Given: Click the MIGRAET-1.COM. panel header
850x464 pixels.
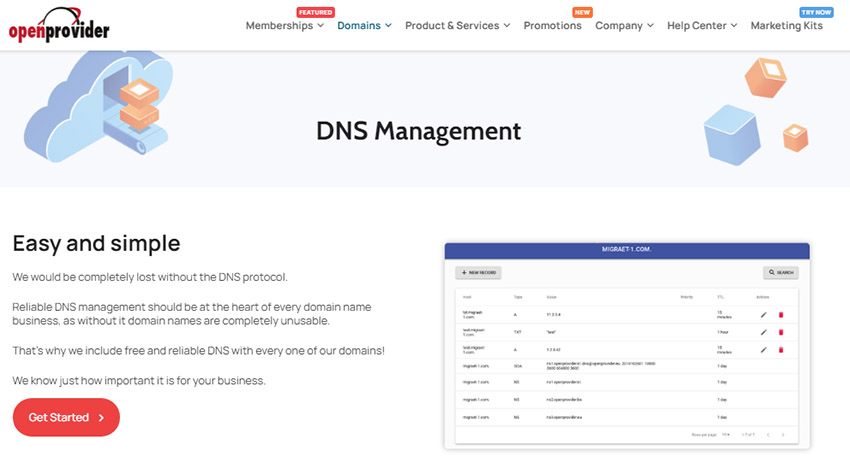Looking at the screenshot, I should [627, 250].
